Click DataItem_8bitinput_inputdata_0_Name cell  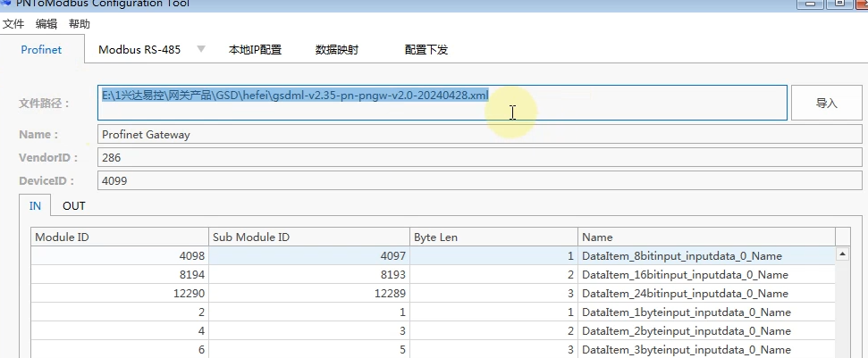pyautogui.click(x=706, y=256)
